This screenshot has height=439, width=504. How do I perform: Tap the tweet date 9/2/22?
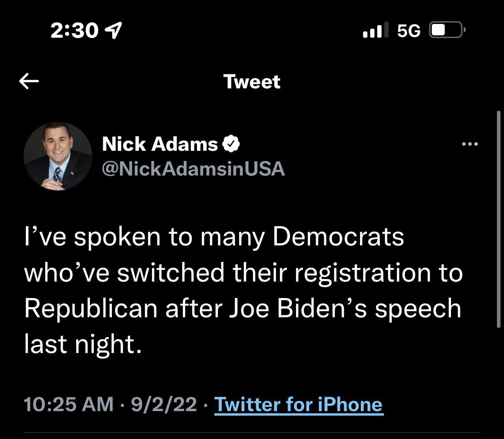click(163, 404)
